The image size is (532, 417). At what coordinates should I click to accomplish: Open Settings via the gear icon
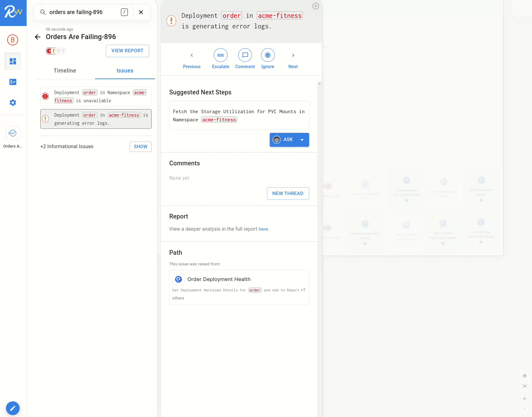(x=13, y=103)
